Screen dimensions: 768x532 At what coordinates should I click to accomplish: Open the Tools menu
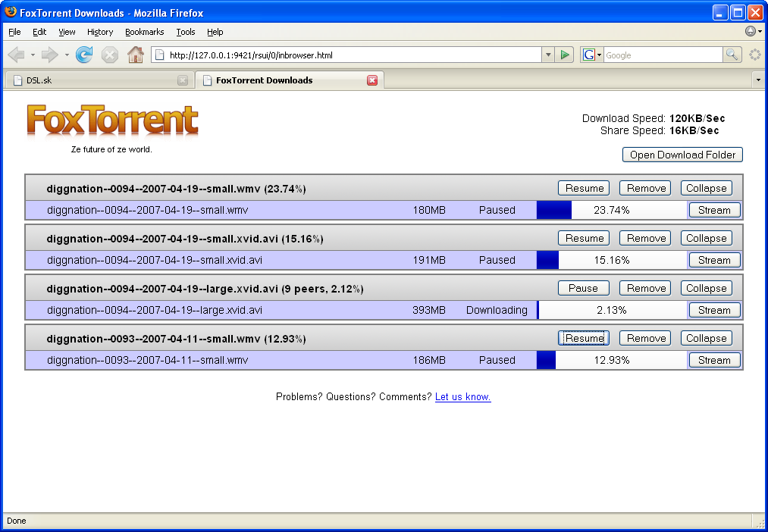(186, 32)
